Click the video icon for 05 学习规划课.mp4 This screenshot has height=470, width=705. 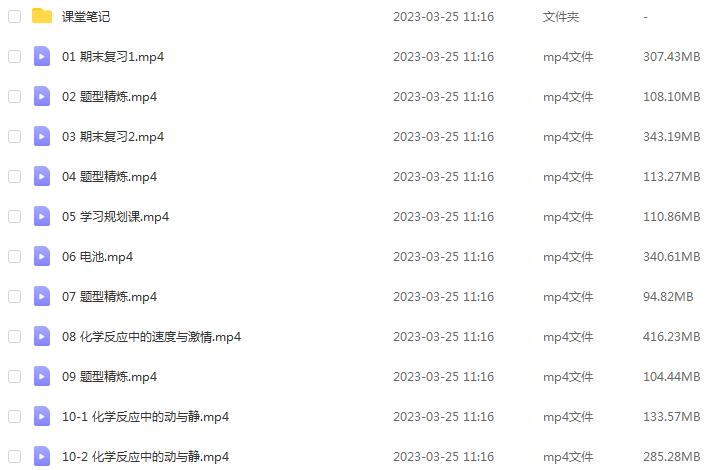coord(42,216)
